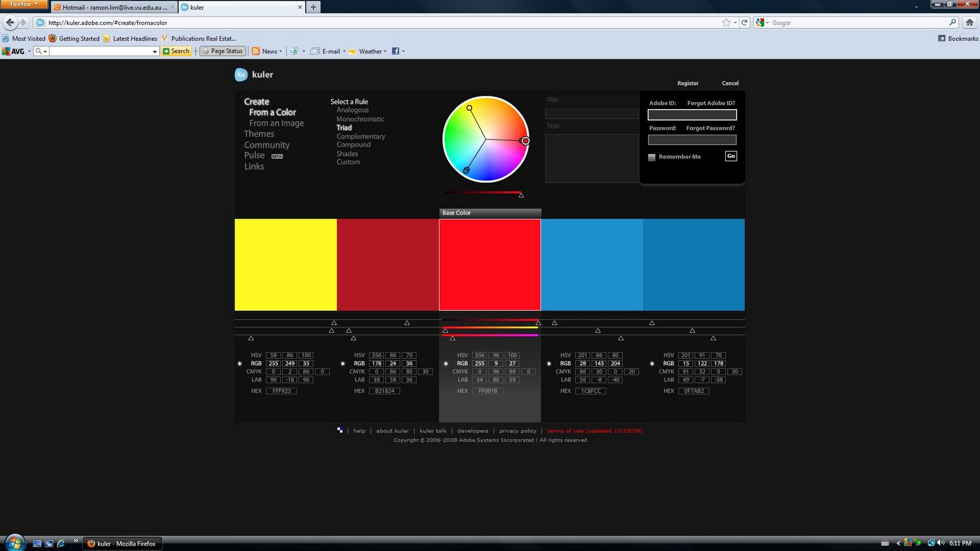Image resolution: width=980 pixels, height=551 pixels.
Task: Expand the AVG search box history dropdown
Action: tap(155, 51)
